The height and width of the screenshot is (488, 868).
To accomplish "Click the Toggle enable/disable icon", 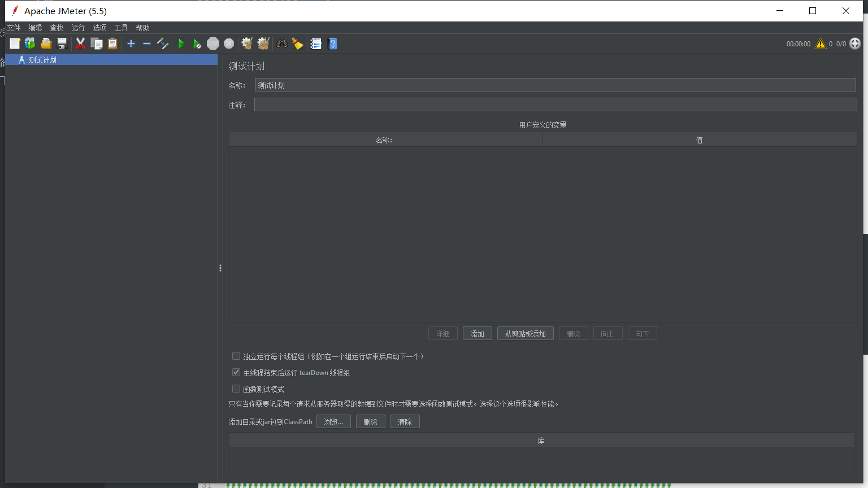I will [163, 43].
